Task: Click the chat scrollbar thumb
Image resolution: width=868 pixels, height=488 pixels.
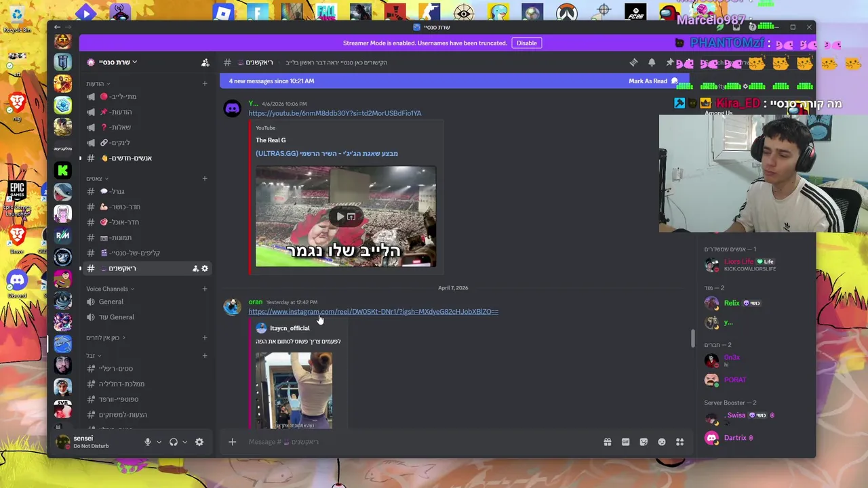Action: (x=692, y=338)
